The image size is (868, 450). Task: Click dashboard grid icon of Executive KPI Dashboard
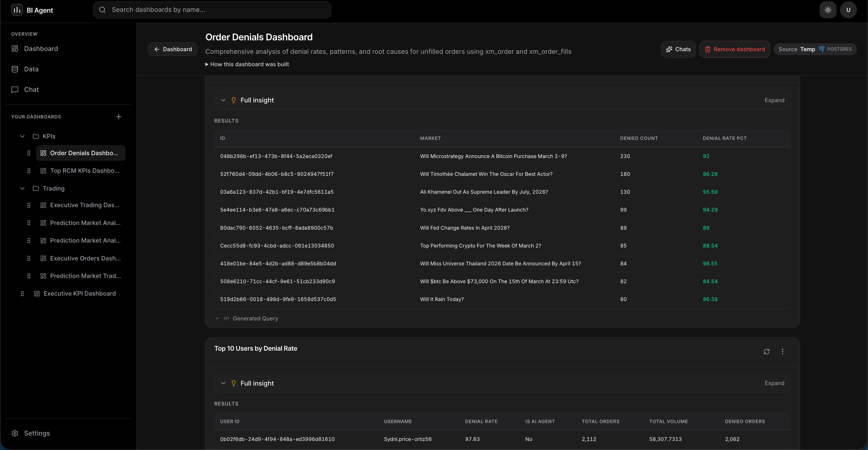pyautogui.click(x=37, y=294)
